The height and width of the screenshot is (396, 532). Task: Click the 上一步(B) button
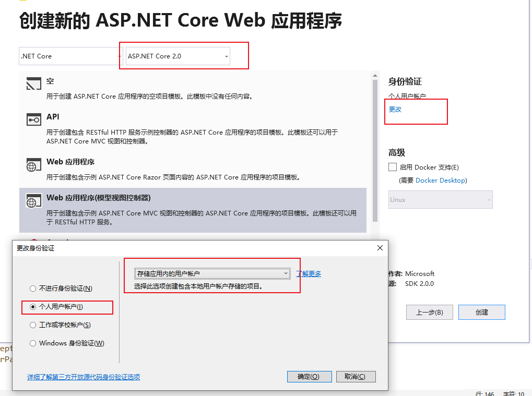point(430,312)
